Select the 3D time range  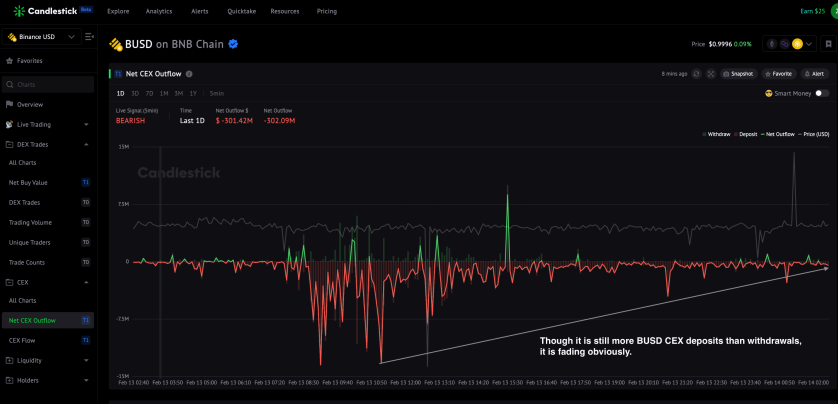click(135, 94)
